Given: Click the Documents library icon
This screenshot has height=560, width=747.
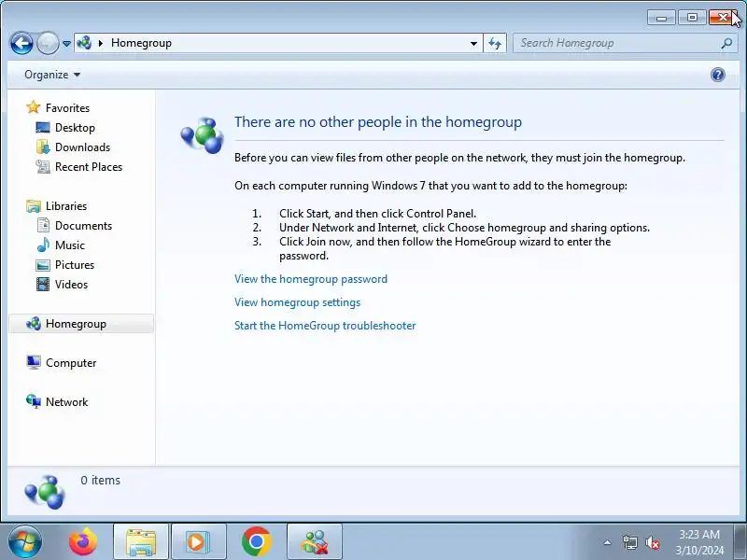Looking at the screenshot, I should [x=43, y=225].
